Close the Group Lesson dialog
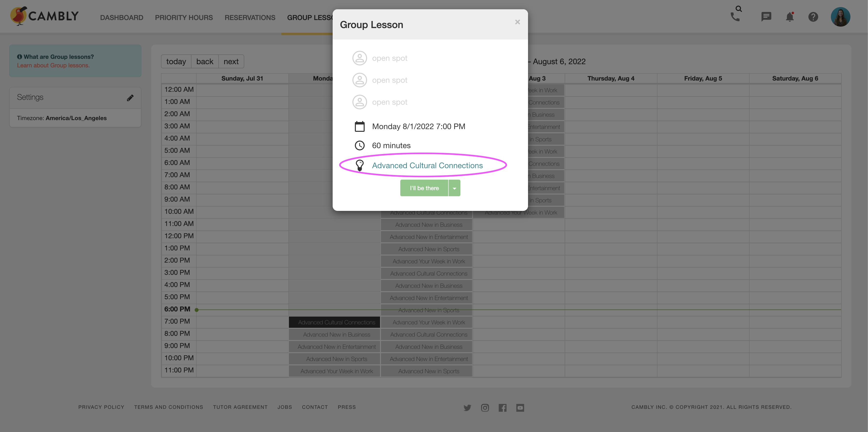 (x=517, y=22)
